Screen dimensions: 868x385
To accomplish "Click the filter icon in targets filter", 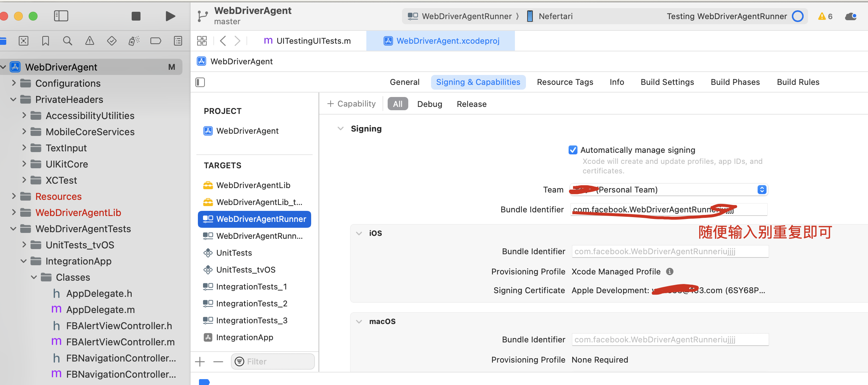I will (239, 362).
